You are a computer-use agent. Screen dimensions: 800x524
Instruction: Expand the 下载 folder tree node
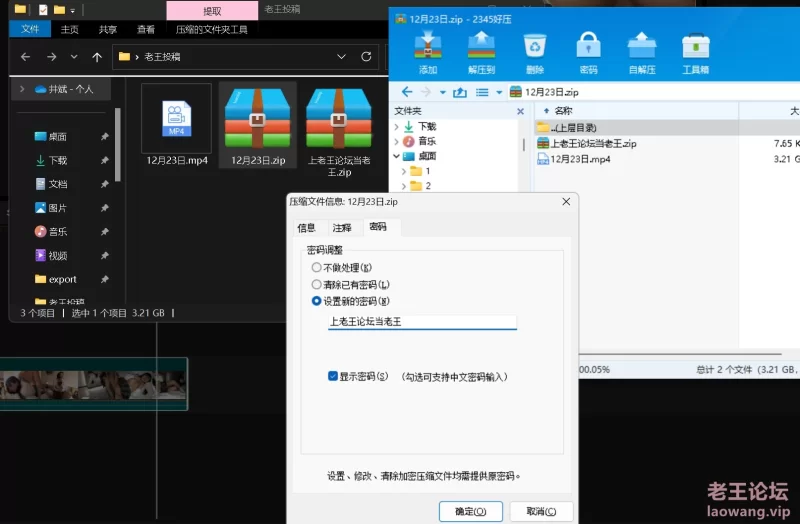click(397, 127)
